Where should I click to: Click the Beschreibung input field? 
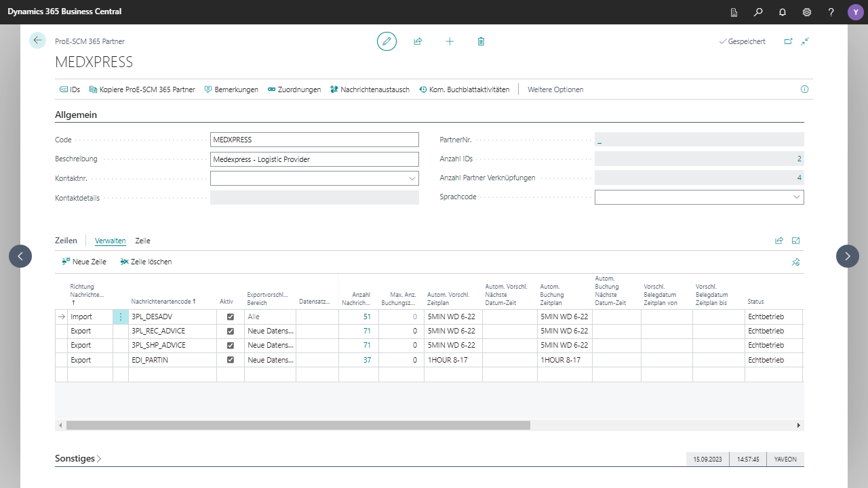point(315,159)
